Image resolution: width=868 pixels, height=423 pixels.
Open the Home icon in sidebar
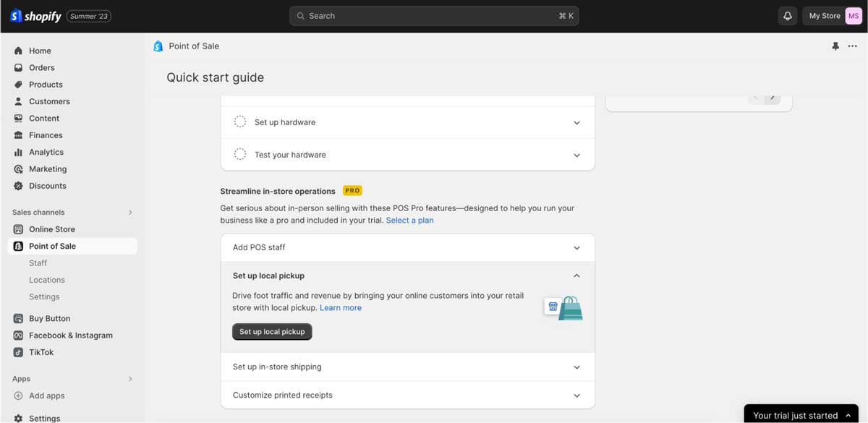click(17, 51)
